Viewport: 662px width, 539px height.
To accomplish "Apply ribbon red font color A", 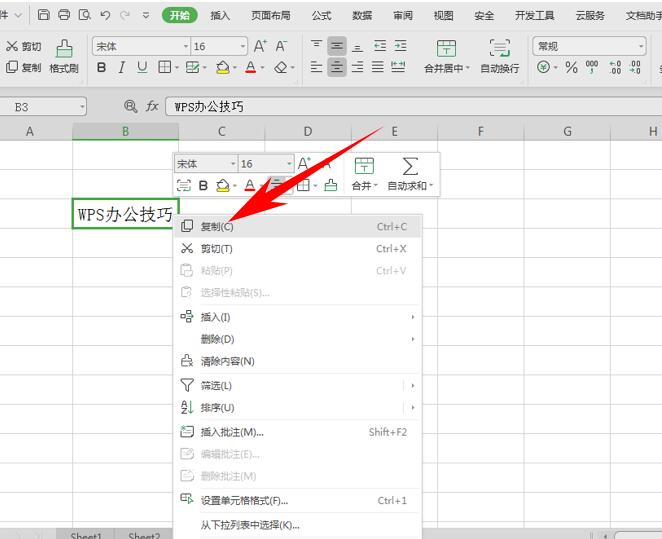I will pyautogui.click(x=251, y=67).
